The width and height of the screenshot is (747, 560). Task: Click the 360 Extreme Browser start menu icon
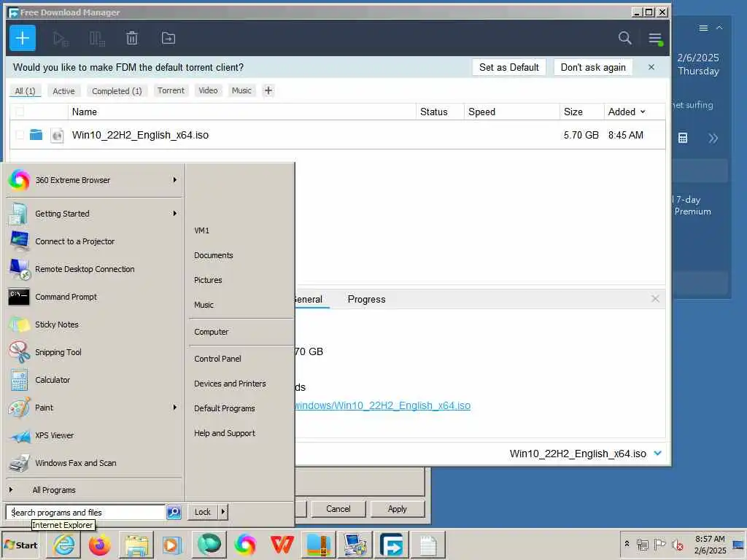point(20,180)
